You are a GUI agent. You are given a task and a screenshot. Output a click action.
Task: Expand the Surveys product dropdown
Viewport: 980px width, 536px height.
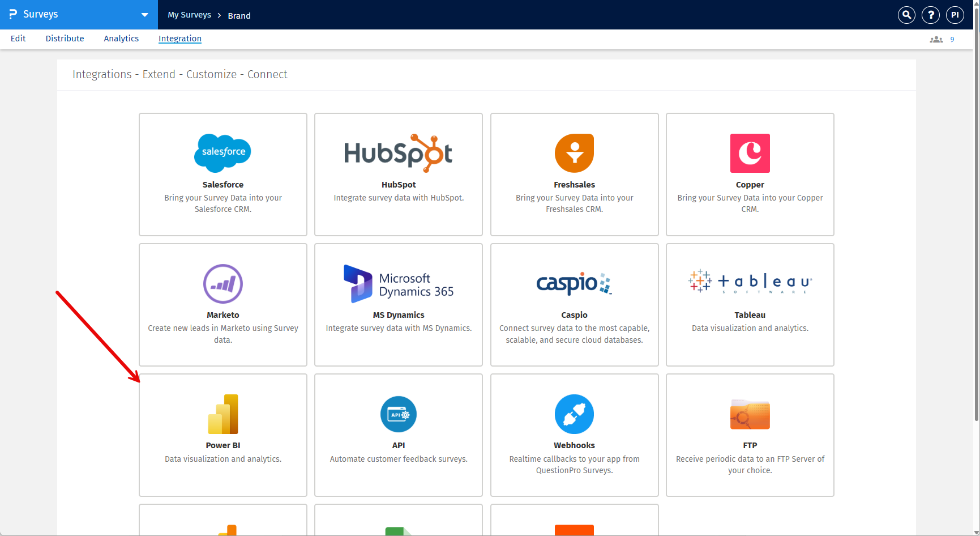pos(144,15)
